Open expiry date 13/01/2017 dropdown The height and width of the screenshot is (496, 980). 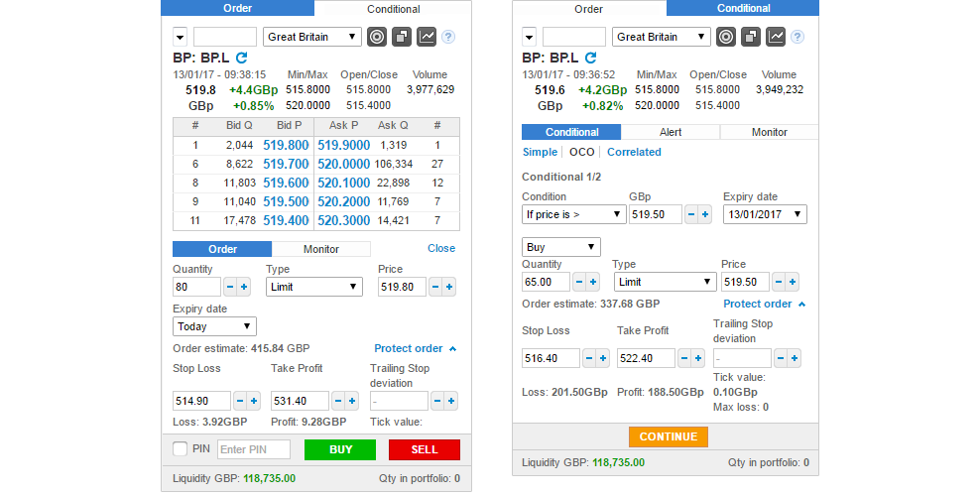(765, 214)
